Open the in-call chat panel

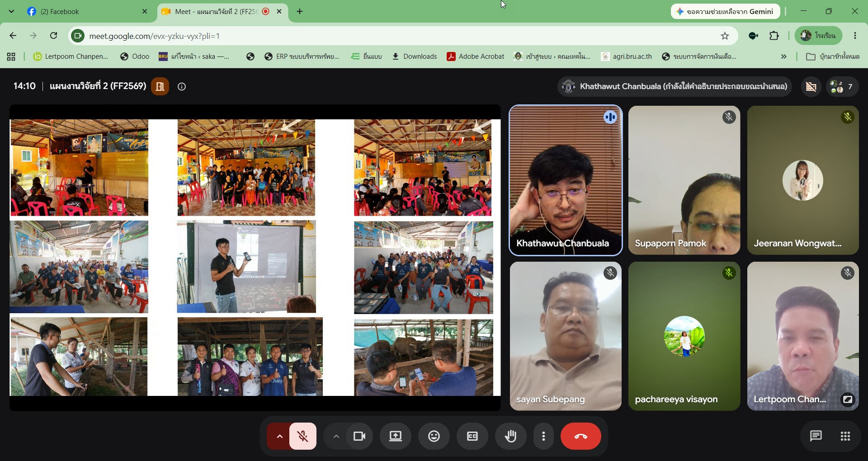816,436
